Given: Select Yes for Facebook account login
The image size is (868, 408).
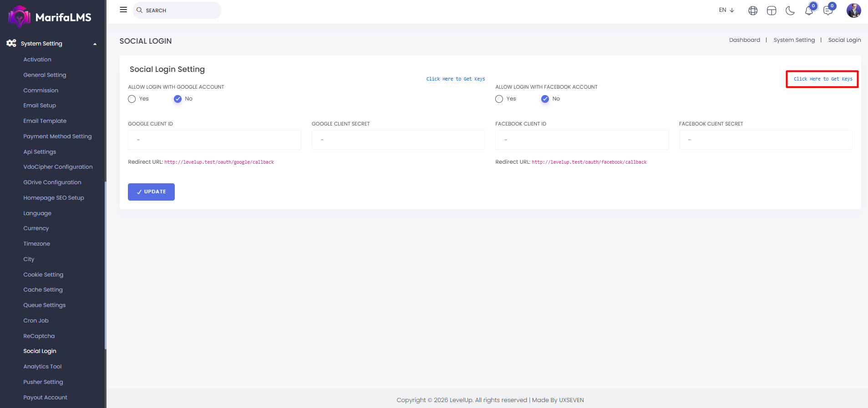Looking at the screenshot, I should [499, 99].
